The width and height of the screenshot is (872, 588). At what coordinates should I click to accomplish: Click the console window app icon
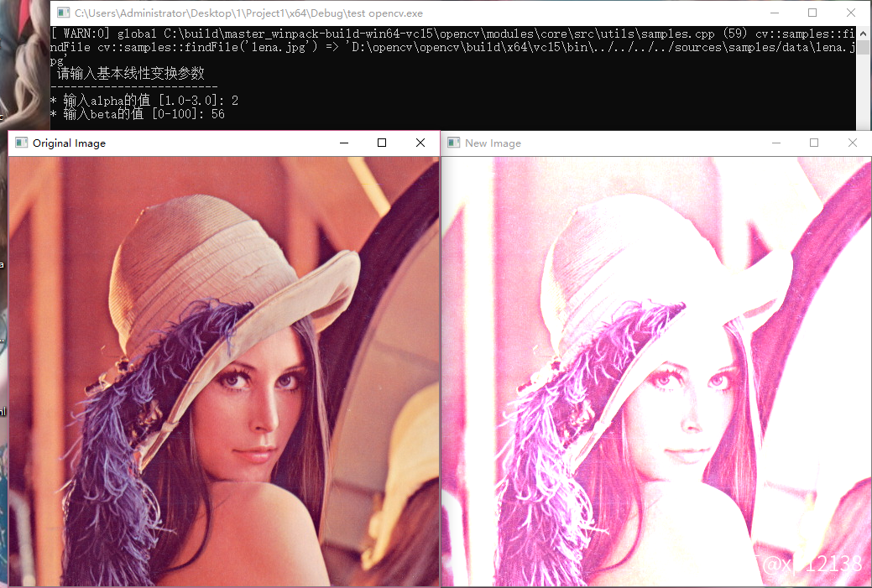click(64, 13)
